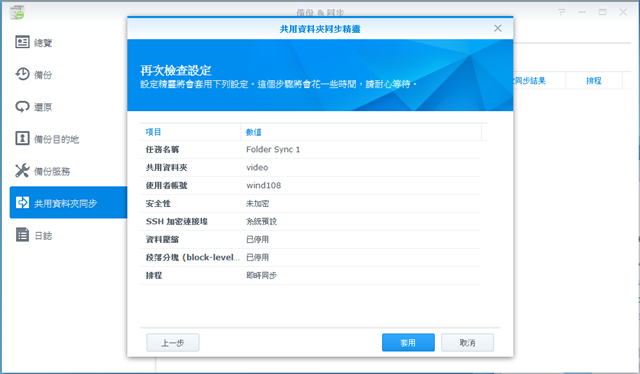The image size is (640, 374).
Task: Select the 排程 row label in the table
Action: [x=154, y=275]
